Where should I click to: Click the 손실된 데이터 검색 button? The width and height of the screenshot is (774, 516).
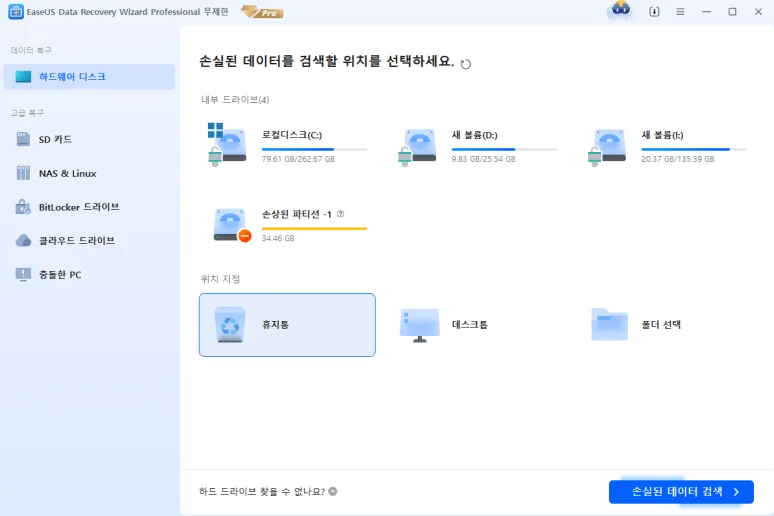(x=680, y=491)
